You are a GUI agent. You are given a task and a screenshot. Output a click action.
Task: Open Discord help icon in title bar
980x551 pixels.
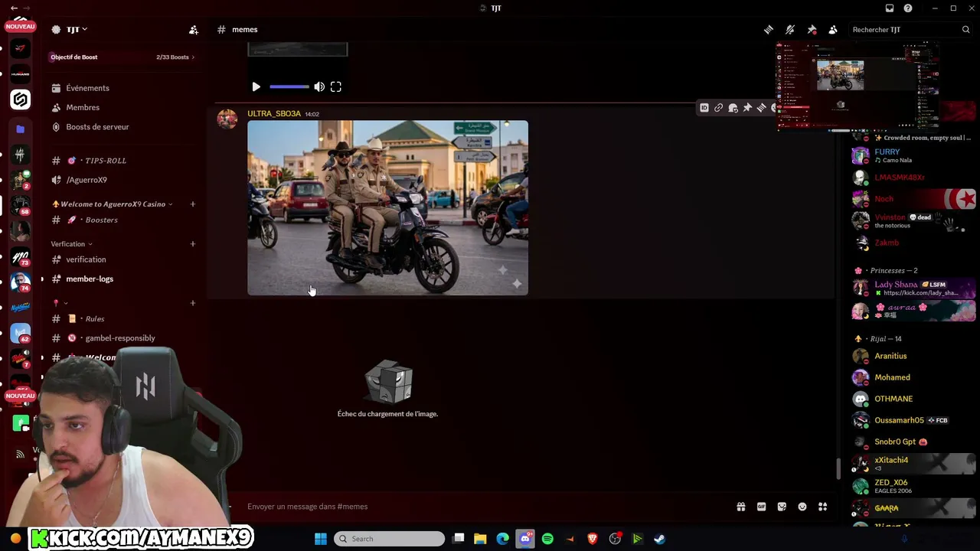(908, 8)
